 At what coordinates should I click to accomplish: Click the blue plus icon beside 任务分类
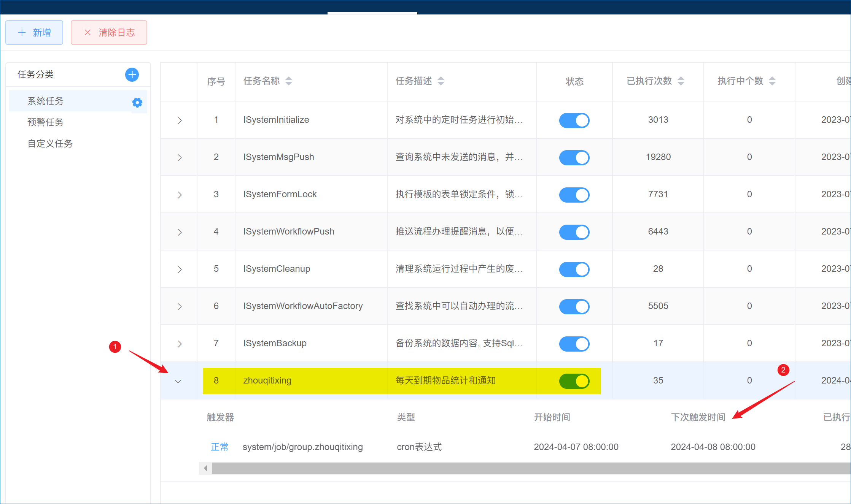pos(132,74)
